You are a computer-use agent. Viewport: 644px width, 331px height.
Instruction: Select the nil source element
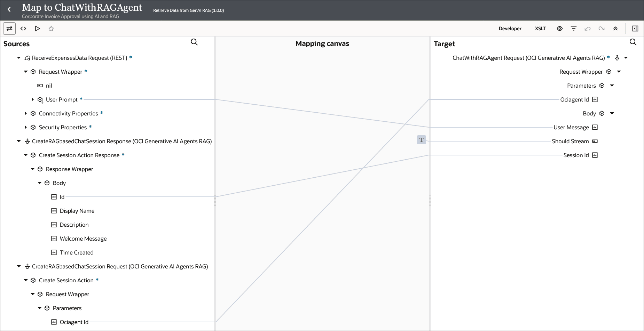(49, 86)
